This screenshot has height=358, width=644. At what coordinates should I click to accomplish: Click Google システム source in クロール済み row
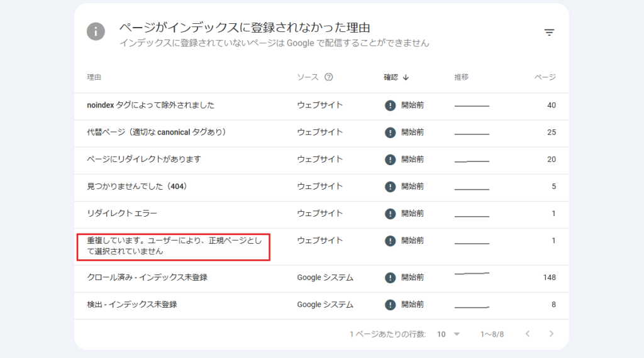pos(325,278)
